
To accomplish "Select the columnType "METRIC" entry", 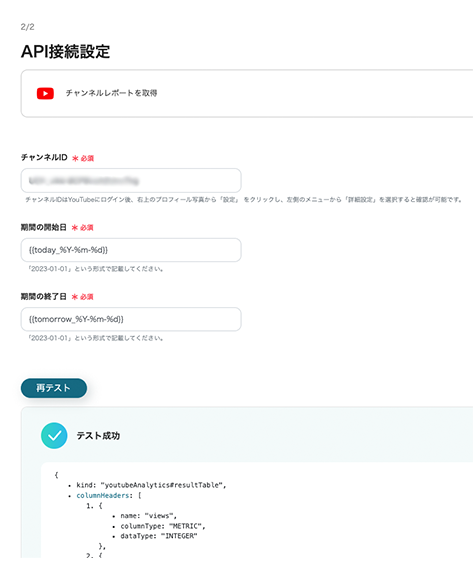I will [x=163, y=526].
